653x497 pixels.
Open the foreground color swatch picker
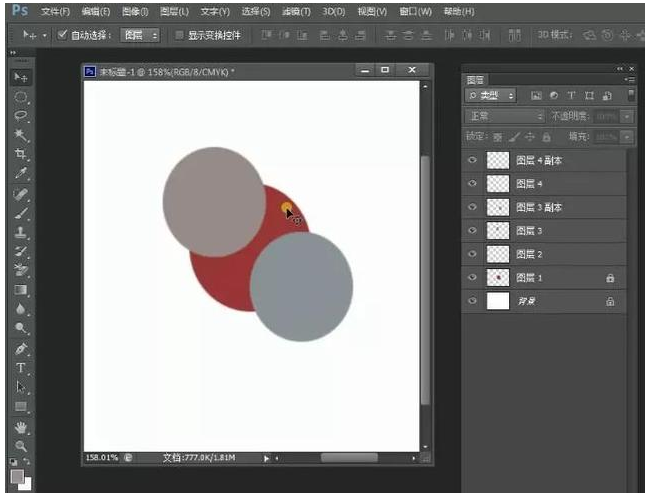pyautogui.click(x=17, y=476)
